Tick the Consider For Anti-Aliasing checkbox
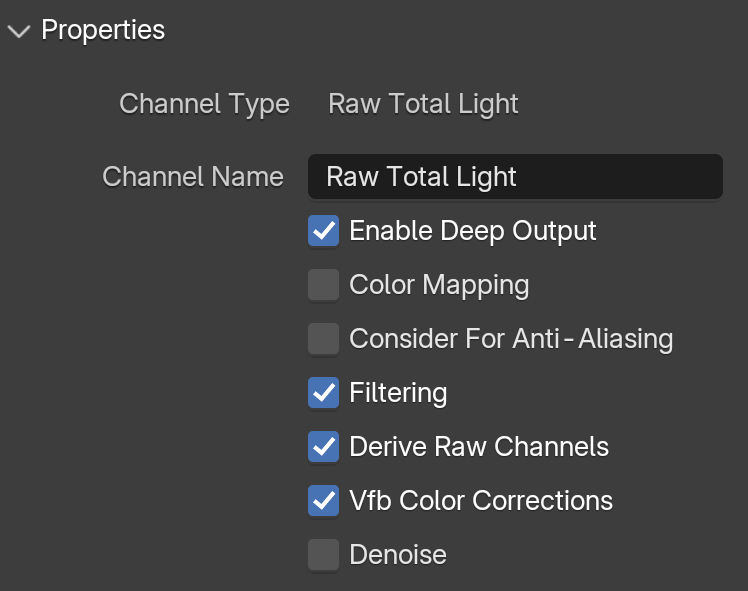This screenshot has height=591, width=748. [x=323, y=339]
